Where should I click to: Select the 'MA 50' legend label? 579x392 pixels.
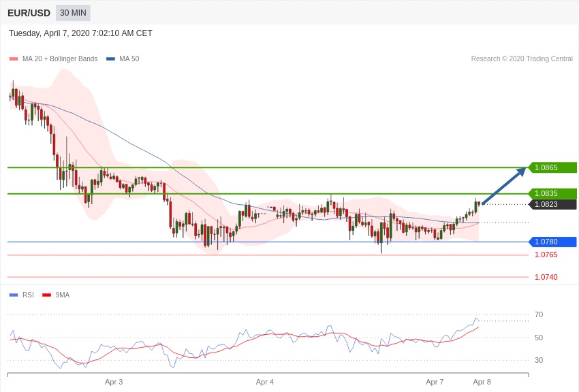click(x=129, y=59)
